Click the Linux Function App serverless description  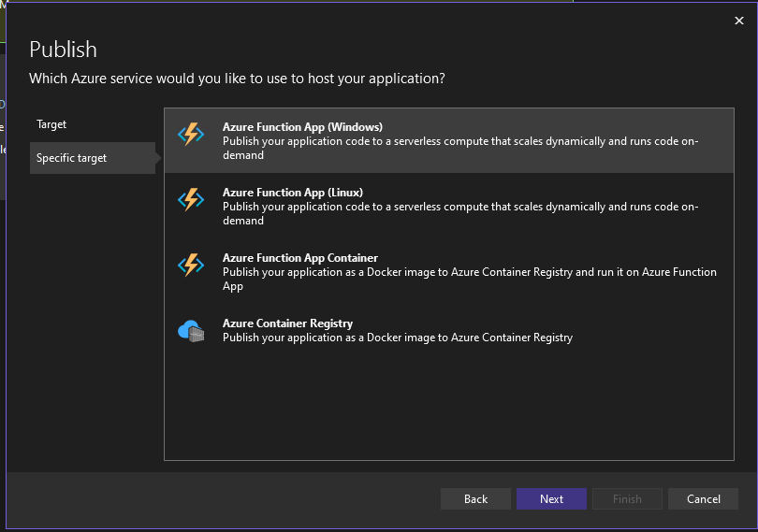pyautogui.click(x=460, y=213)
